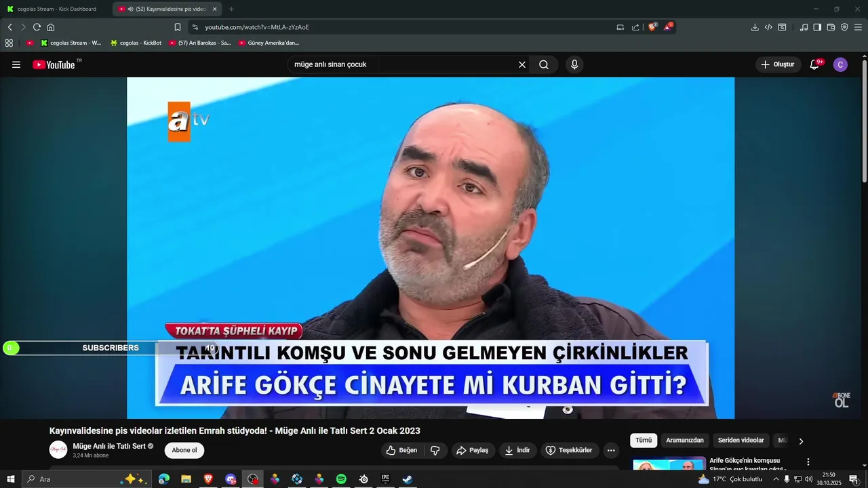Open Windows Start menu

click(10, 479)
